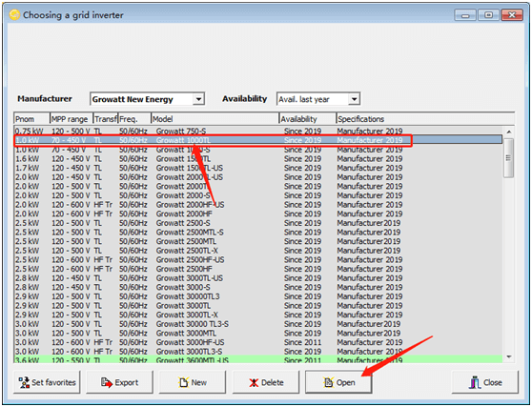Select the Growatt 2000HF-US row
This screenshot has width=532, height=407.
click(x=257, y=205)
